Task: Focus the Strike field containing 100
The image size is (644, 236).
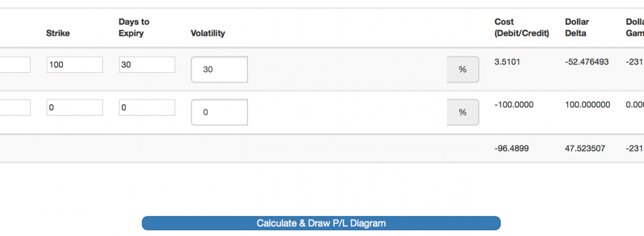Action: coord(75,65)
